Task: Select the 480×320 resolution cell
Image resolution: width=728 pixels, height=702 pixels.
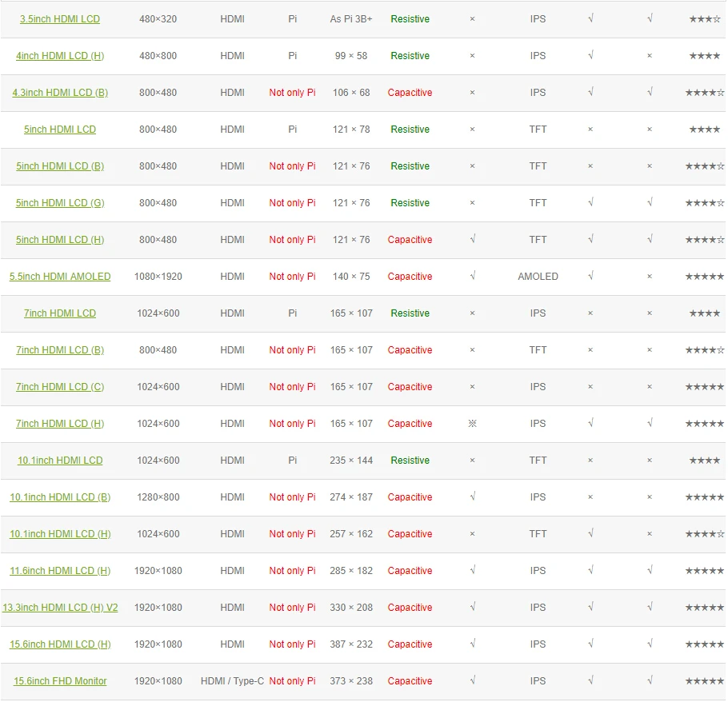Action: pyautogui.click(x=158, y=19)
